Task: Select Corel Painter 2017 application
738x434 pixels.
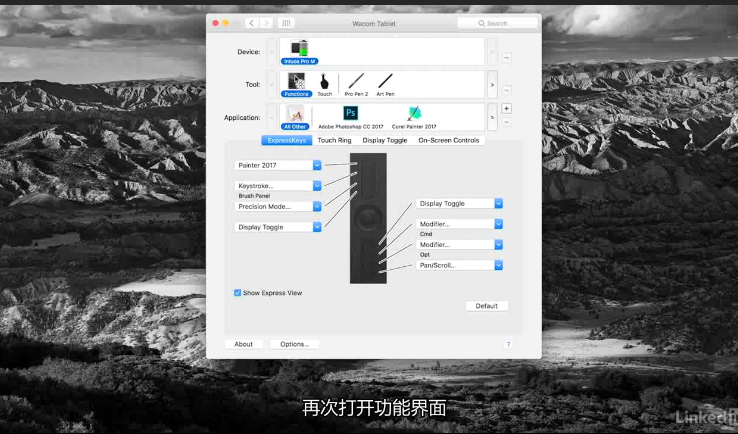Action: 414,117
